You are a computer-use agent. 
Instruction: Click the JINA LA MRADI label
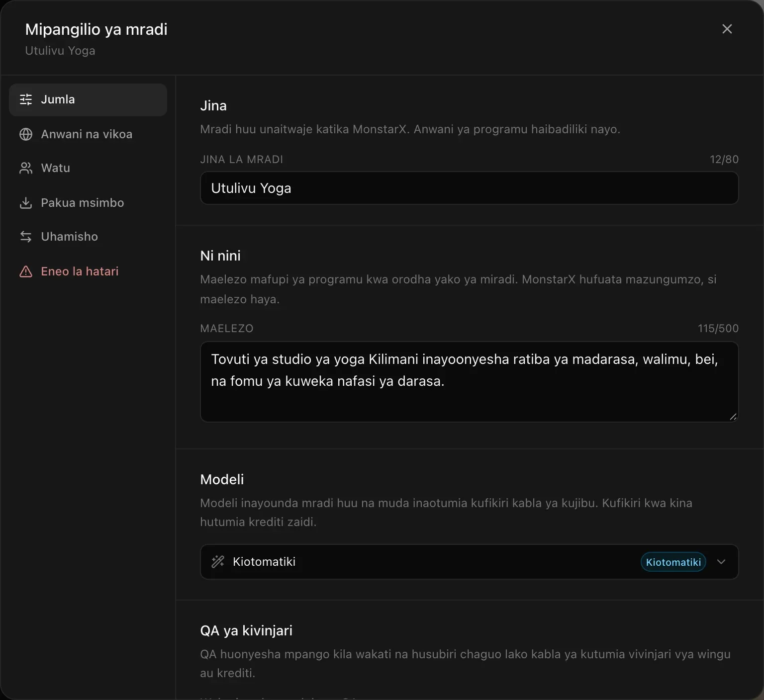click(x=241, y=160)
